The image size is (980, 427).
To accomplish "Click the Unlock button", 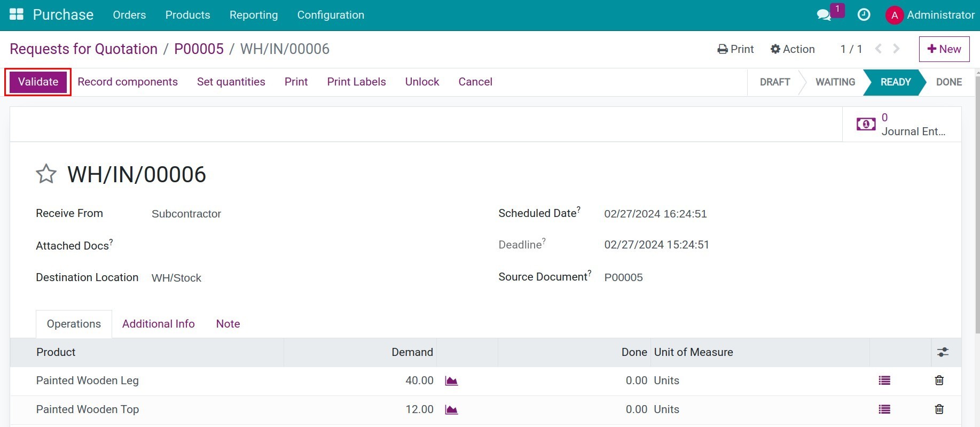I will point(422,82).
